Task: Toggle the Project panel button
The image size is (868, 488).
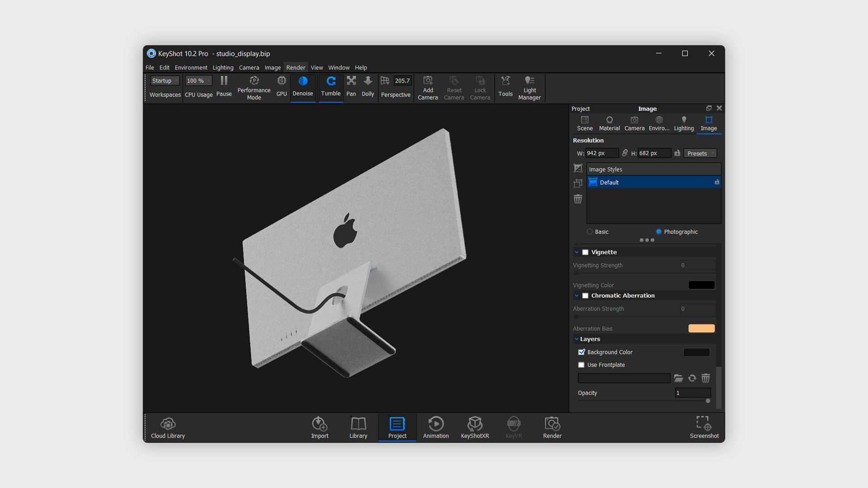Action: coord(397,427)
